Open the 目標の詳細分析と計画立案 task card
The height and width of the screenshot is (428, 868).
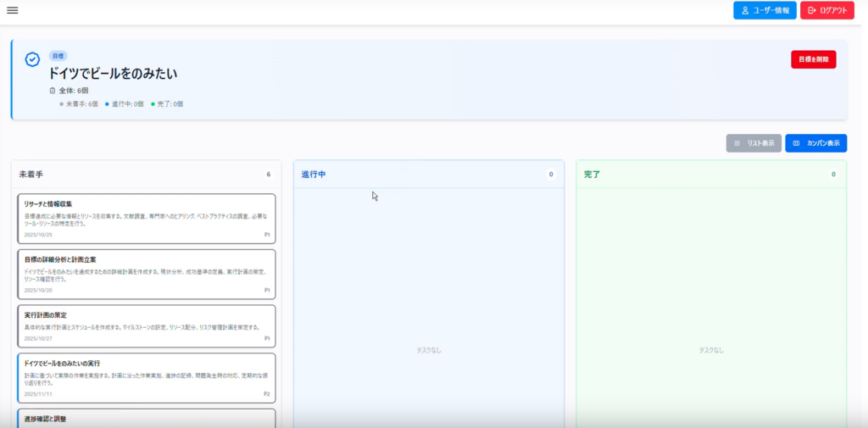[146, 273]
